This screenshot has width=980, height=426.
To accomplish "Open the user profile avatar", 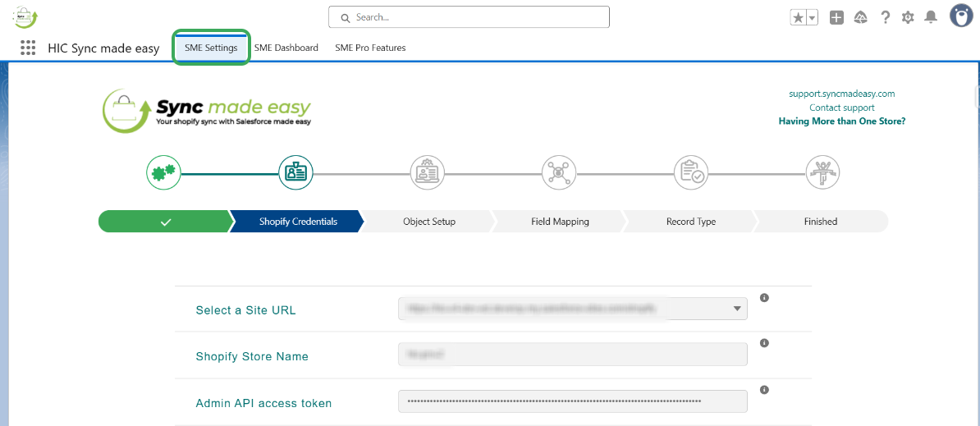I will [x=961, y=16].
